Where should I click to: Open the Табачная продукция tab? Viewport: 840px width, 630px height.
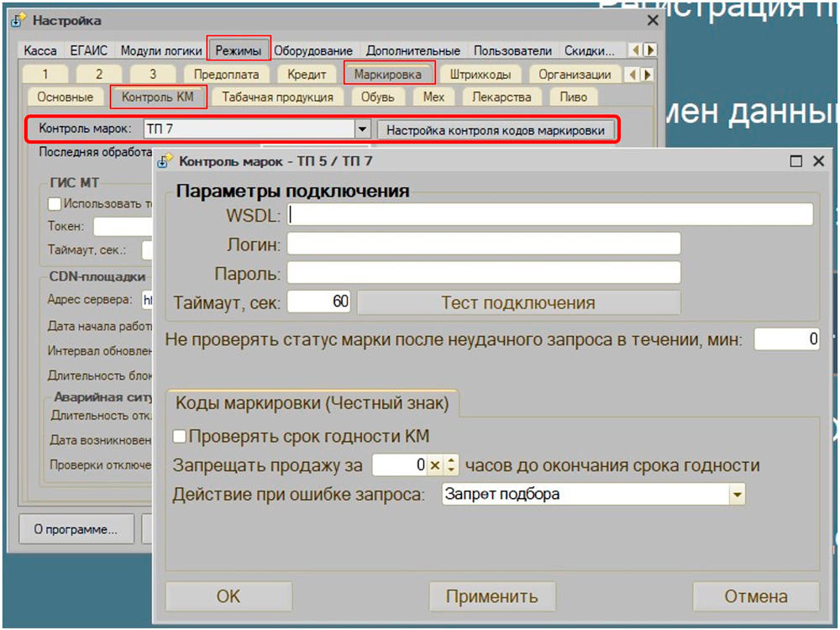pyautogui.click(x=277, y=97)
